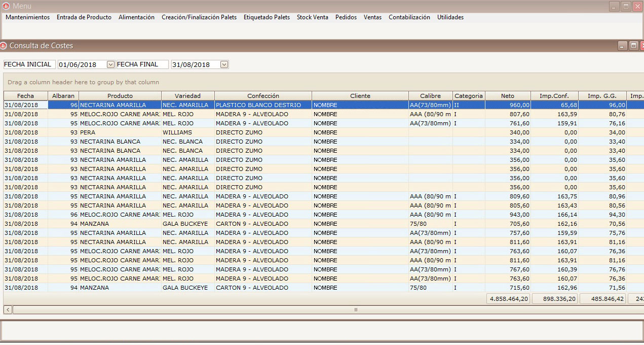Click the Neto value 767,60

pos(508,269)
